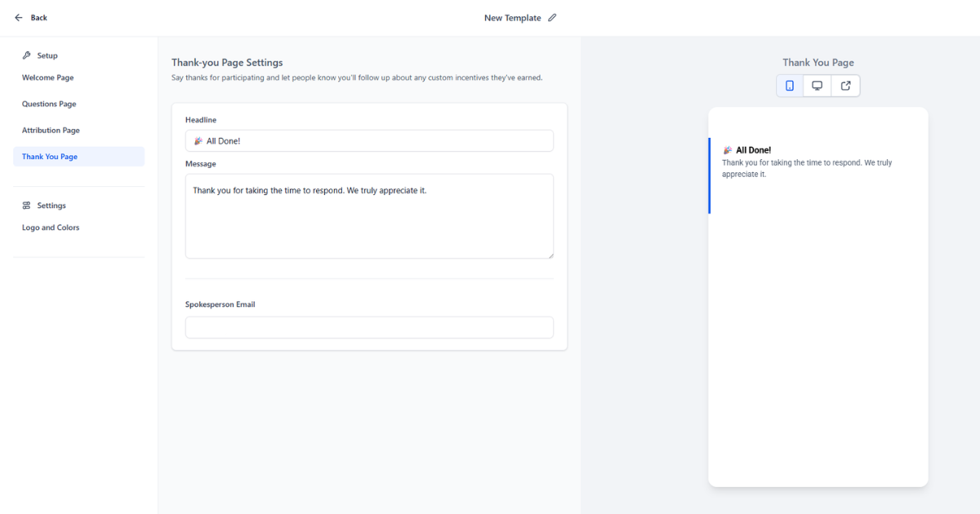Click into the Message text area

(369, 216)
